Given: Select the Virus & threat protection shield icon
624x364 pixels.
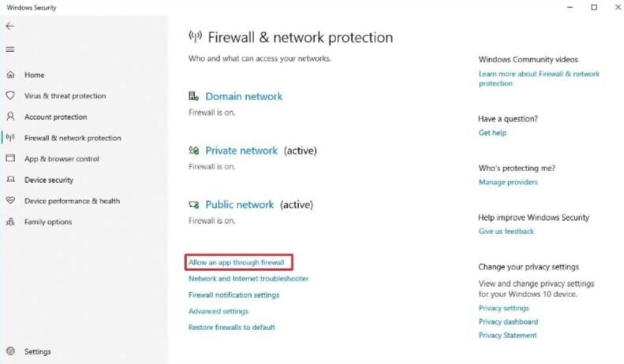Looking at the screenshot, I should point(11,95).
